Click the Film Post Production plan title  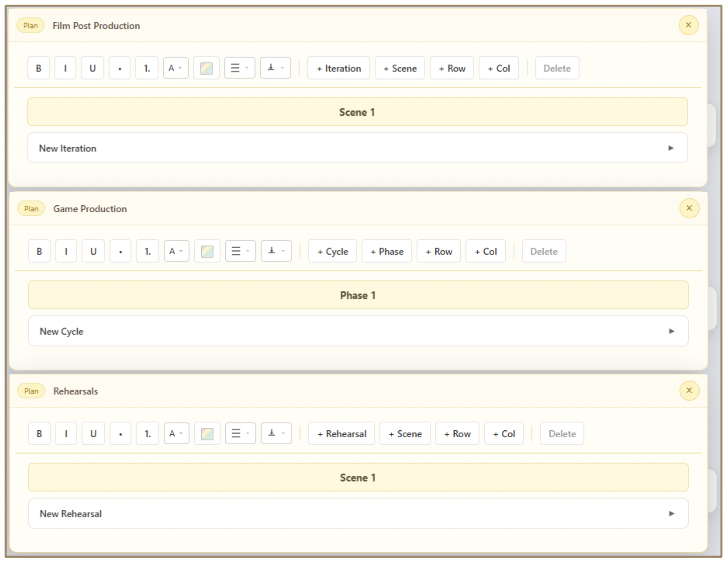(96, 26)
